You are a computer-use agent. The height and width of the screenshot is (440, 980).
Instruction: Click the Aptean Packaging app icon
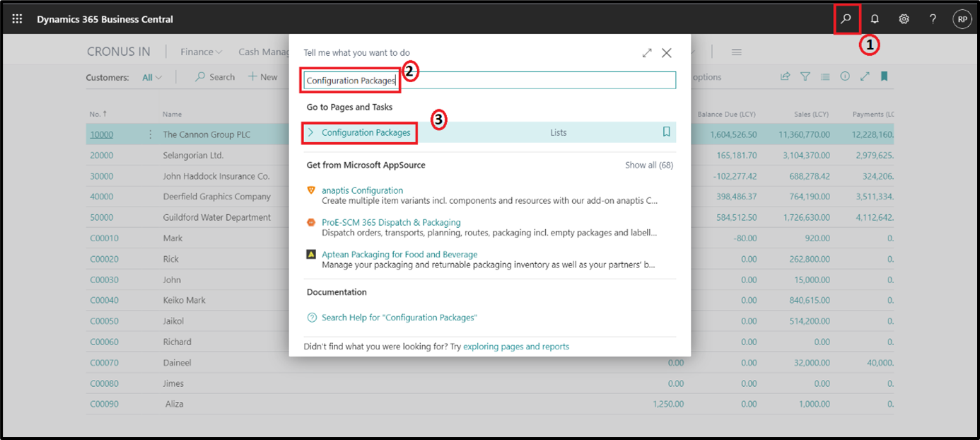tap(311, 254)
